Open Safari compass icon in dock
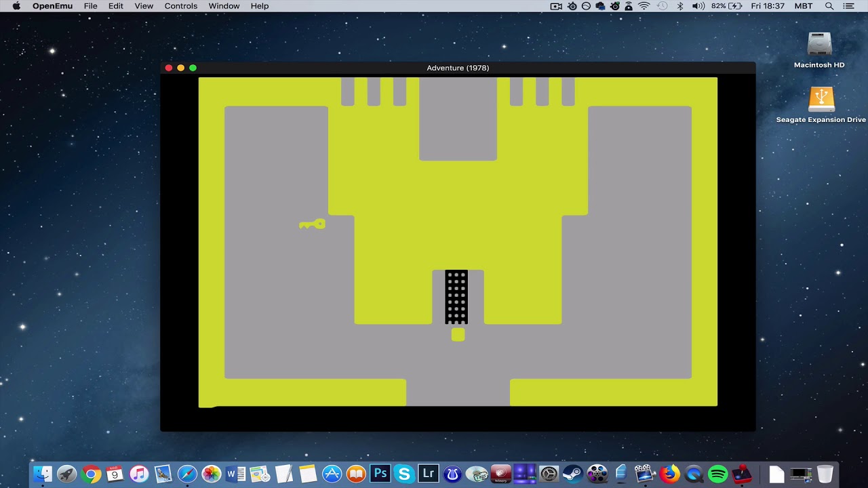Viewport: 868px width, 488px height. click(x=187, y=473)
